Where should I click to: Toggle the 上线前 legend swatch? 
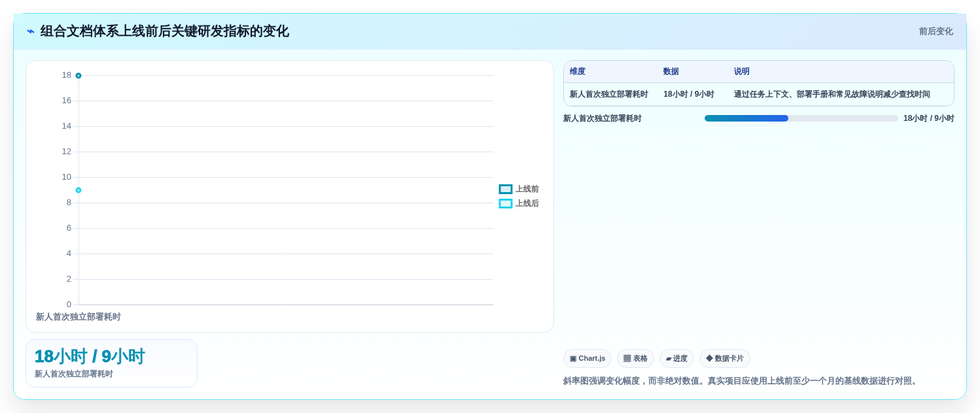coord(506,189)
